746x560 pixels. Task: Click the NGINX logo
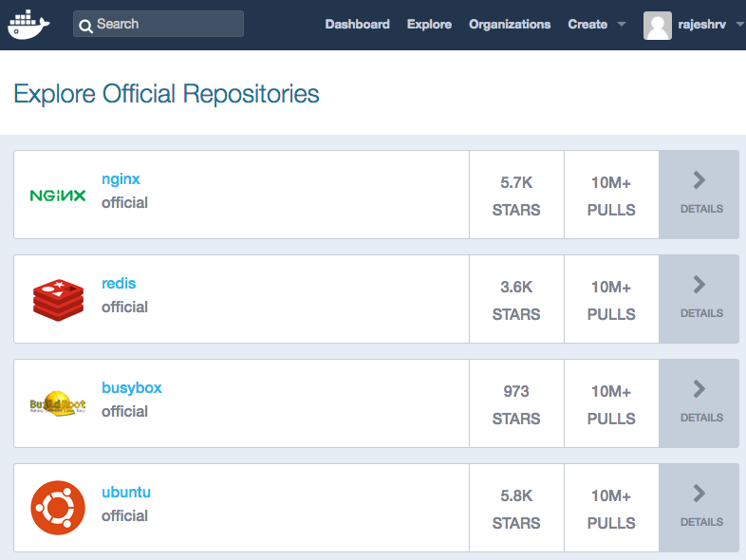pos(58,196)
